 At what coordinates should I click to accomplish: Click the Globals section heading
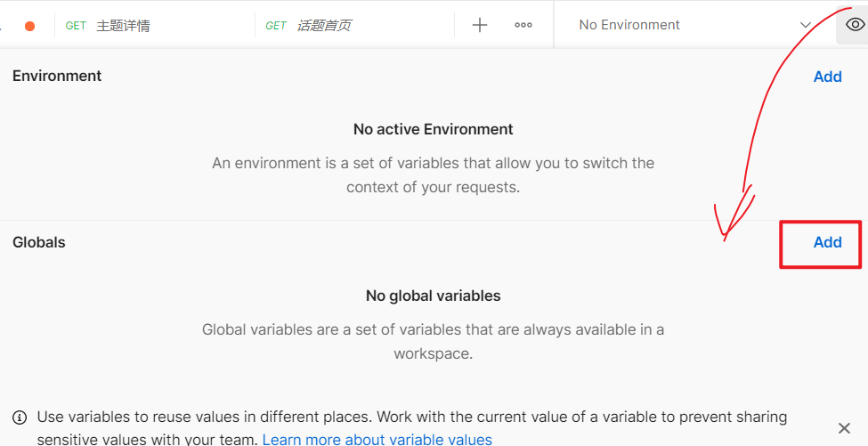(x=39, y=242)
